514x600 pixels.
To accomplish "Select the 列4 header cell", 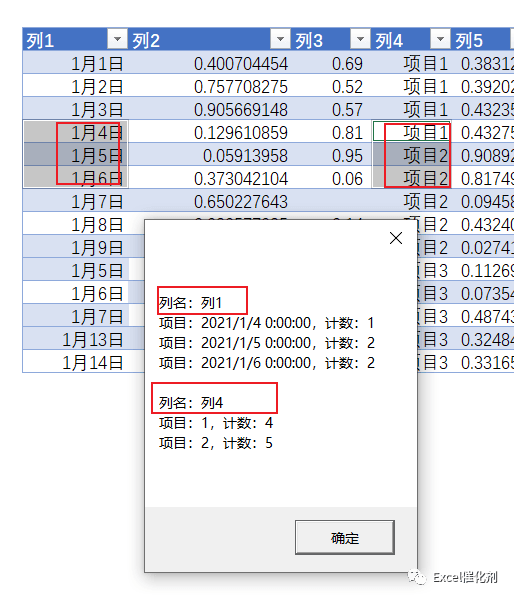I will coord(411,39).
